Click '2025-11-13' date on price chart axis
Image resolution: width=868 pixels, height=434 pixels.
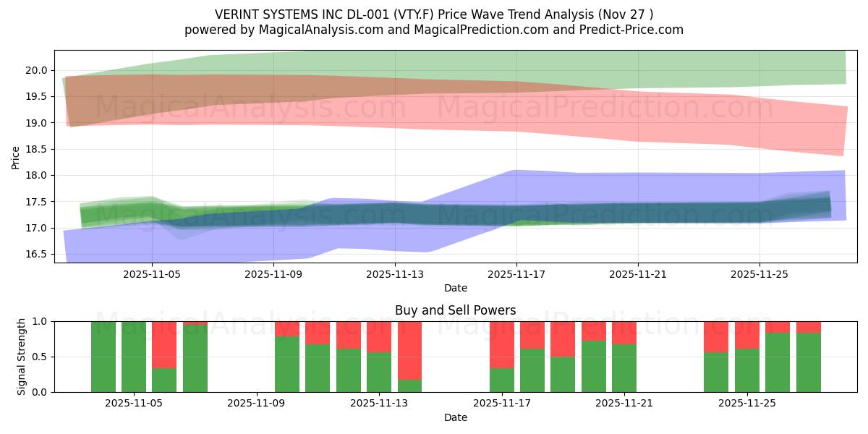click(395, 274)
